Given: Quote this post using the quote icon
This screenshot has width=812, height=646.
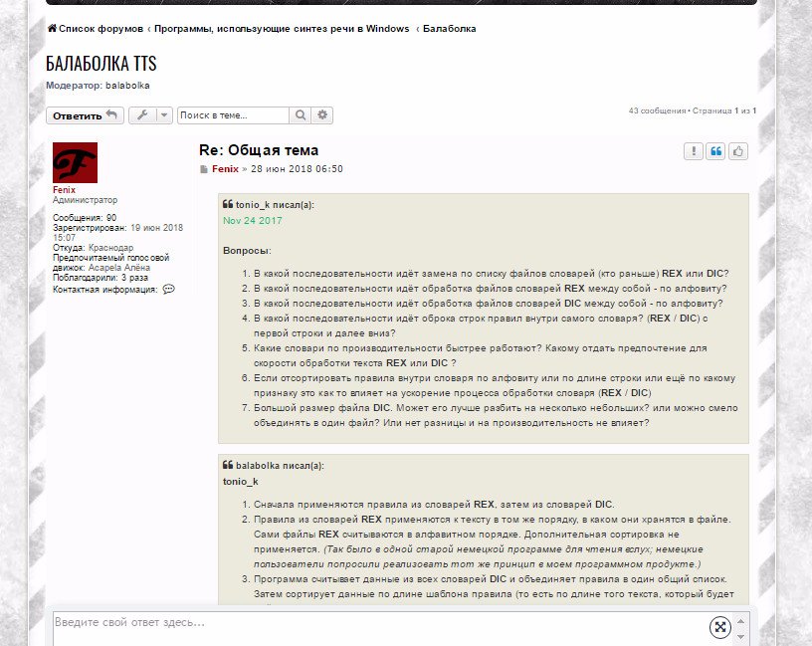Looking at the screenshot, I should 715,151.
